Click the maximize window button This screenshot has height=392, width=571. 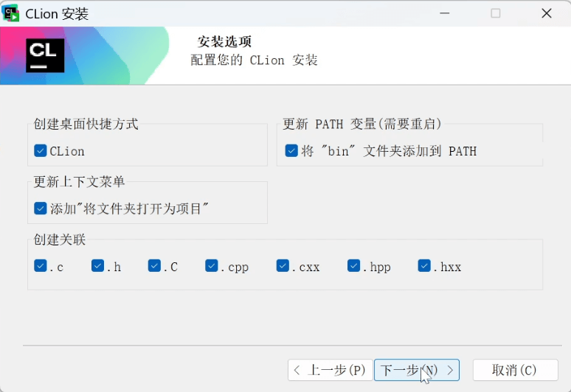click(496, 13)
